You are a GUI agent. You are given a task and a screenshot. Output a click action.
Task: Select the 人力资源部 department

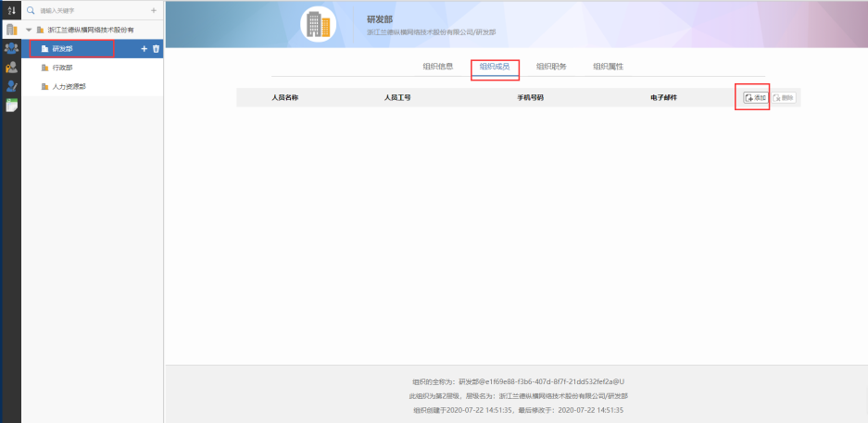(x=69, y=86)
